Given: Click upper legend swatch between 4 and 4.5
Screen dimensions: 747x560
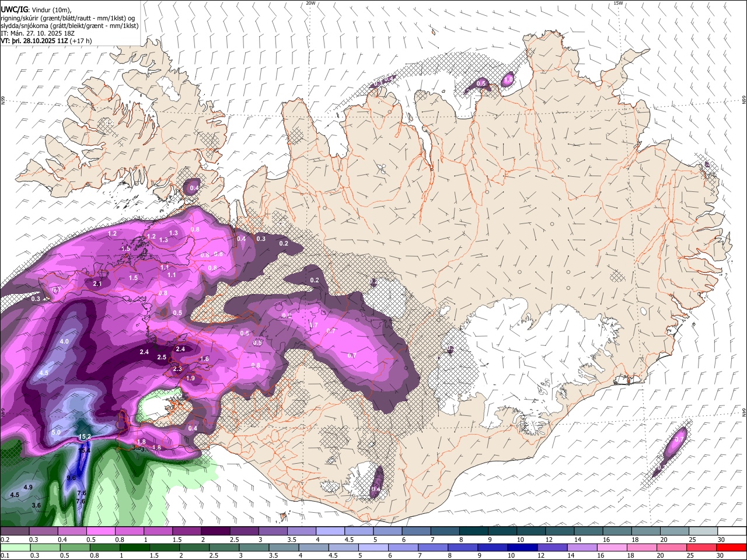Looking at the screenshot, I should tap(330, 531).
